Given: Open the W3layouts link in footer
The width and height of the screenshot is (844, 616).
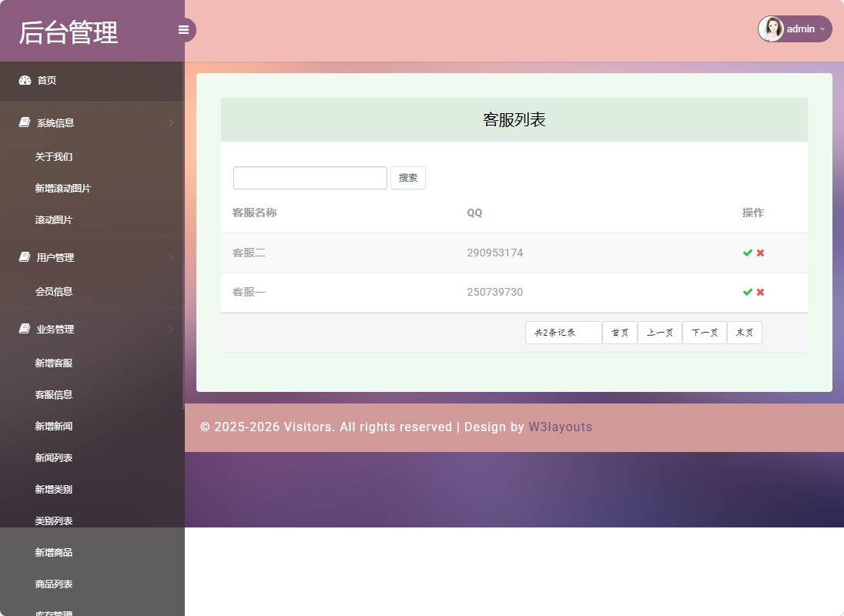Looking at the screenshot, I should click(561, 427).
